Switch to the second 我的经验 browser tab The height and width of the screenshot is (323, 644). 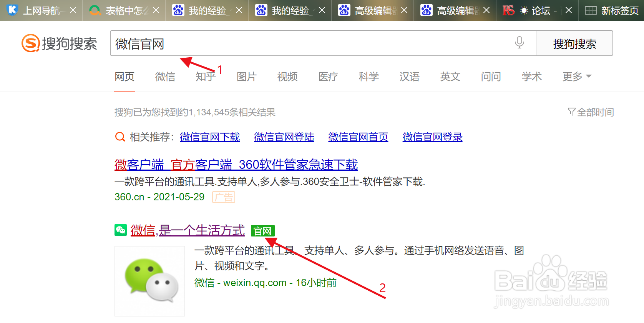click(290, 10)
